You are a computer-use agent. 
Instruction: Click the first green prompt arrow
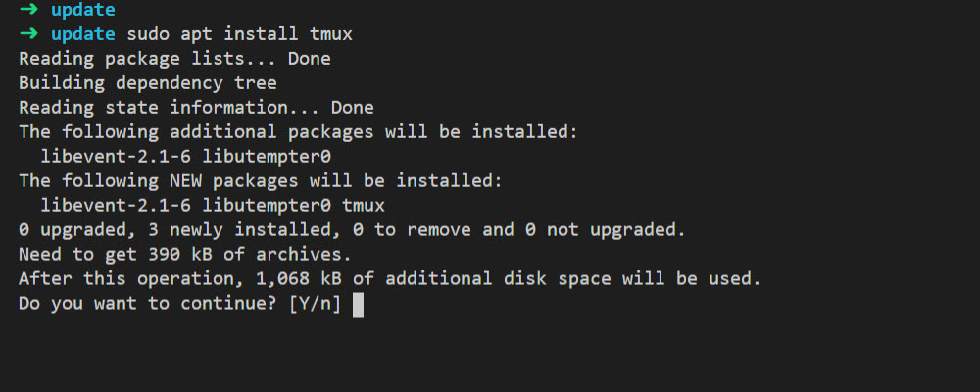pos(28,10)
